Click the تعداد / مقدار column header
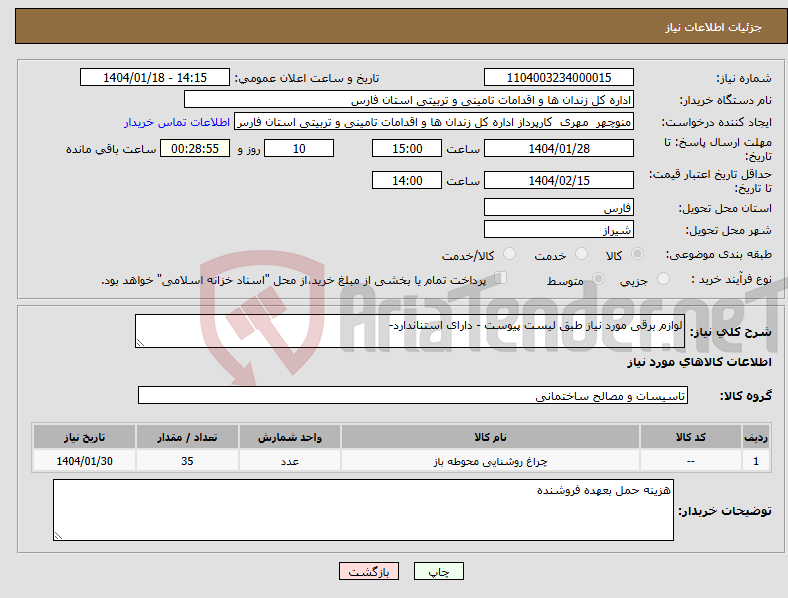The width and height of the screenshot is (788, 598). point(187,437)
